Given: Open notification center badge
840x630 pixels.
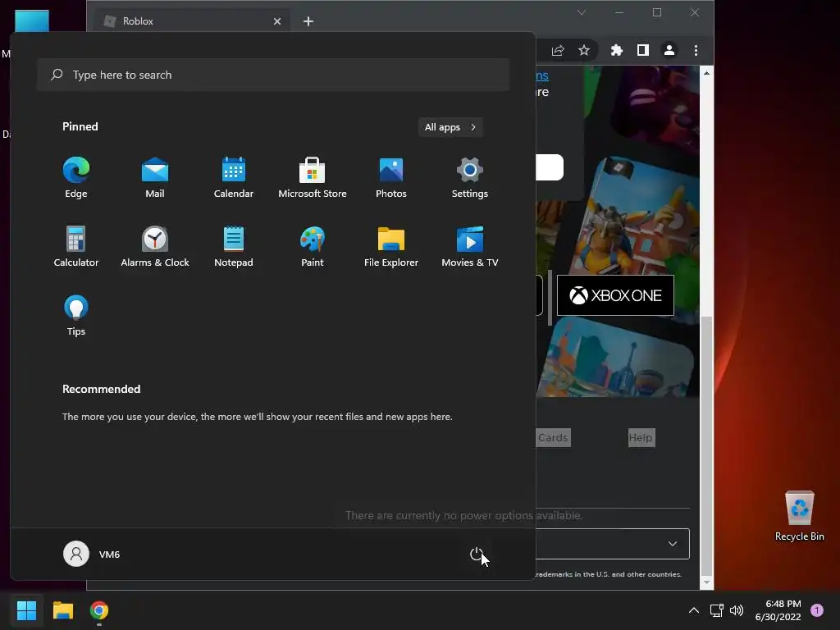Looking at the screenshot, I should [x=817, y=610].
